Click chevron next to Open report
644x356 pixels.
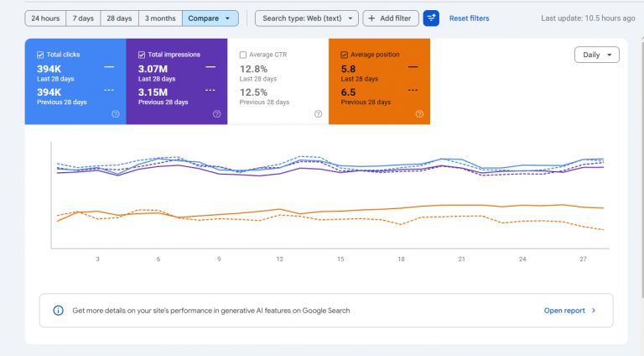coord(594,311)
